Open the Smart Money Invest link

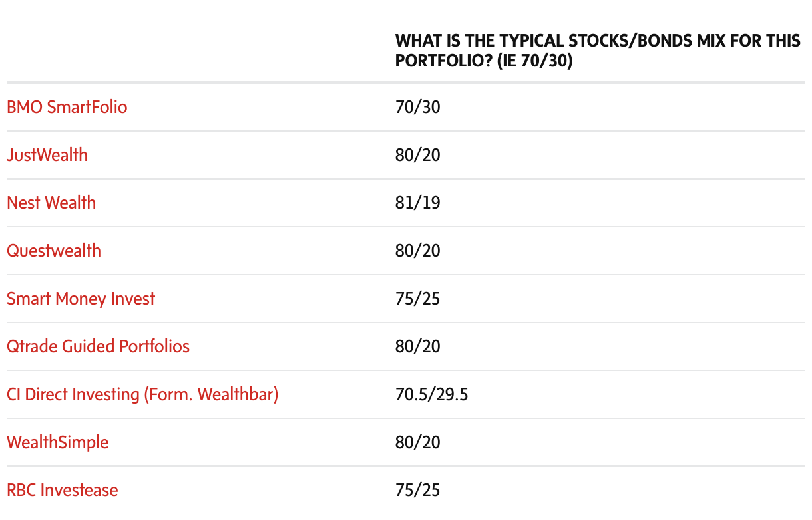pos(81,299)
